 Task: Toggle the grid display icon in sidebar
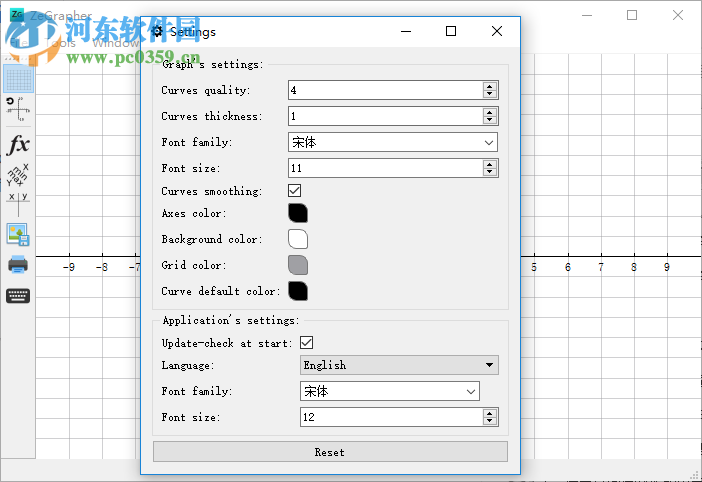point(18,79)
